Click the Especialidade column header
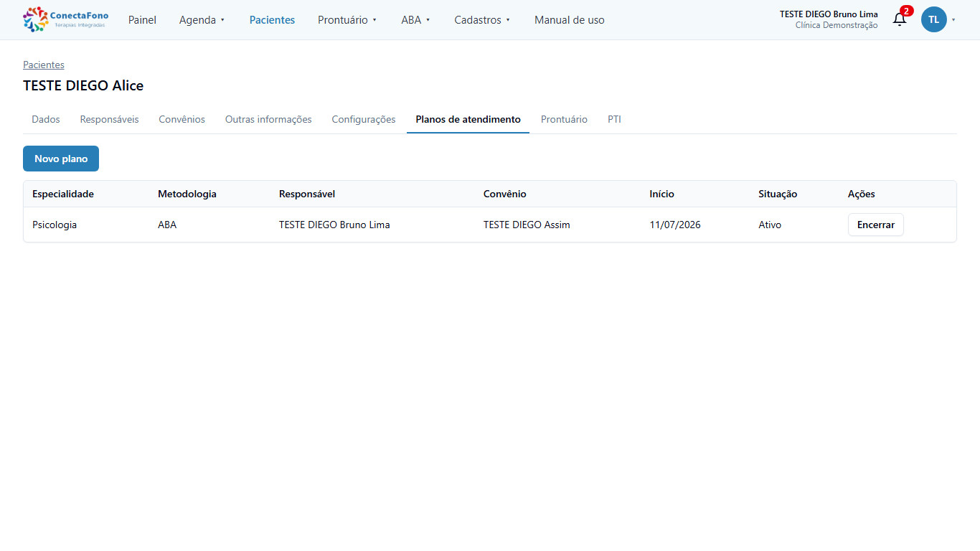The height and width of the screenshot is (551, 980). tap(63, 194)
